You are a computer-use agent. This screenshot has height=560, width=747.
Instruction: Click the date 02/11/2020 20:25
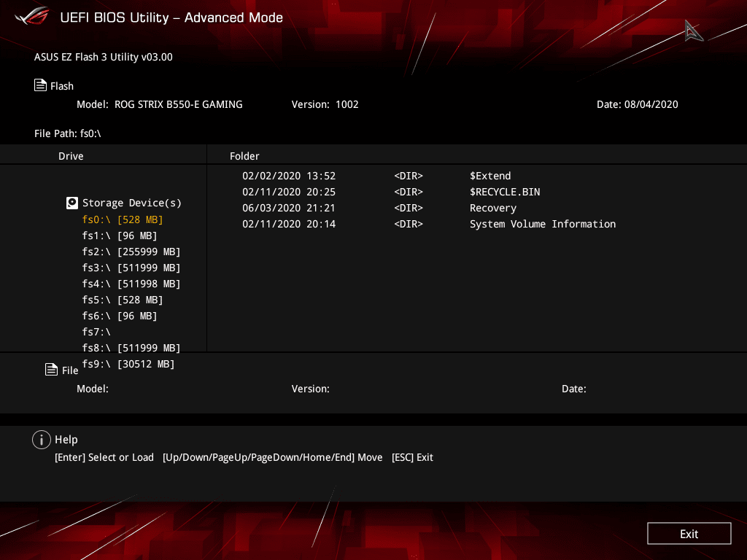[x=289, y=192]
